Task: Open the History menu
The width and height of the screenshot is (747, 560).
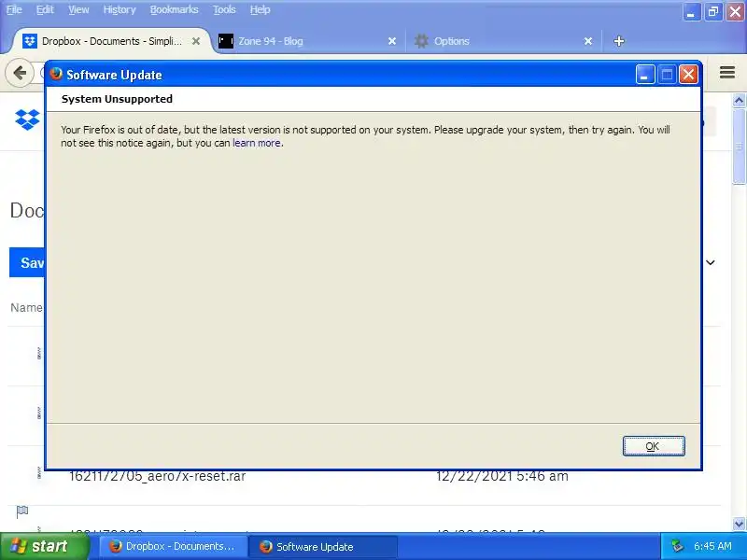Action: [x=120, y=9]
